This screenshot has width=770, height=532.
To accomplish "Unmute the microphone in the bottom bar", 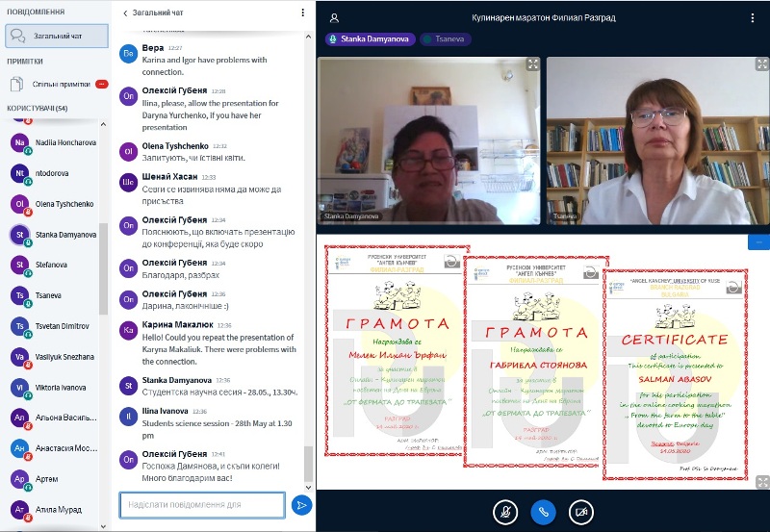I will tap(504, 512).
